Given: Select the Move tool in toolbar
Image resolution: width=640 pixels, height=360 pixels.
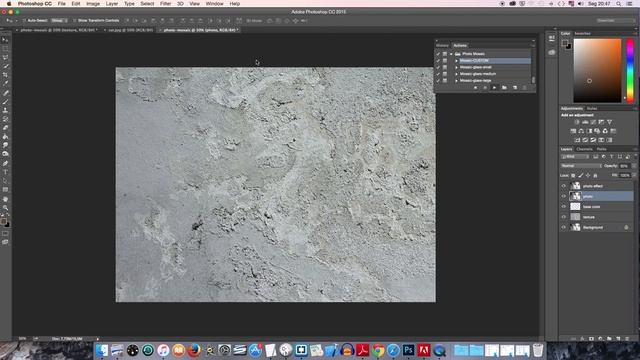Looking at the screenshot, I should [x=5, y=40].
